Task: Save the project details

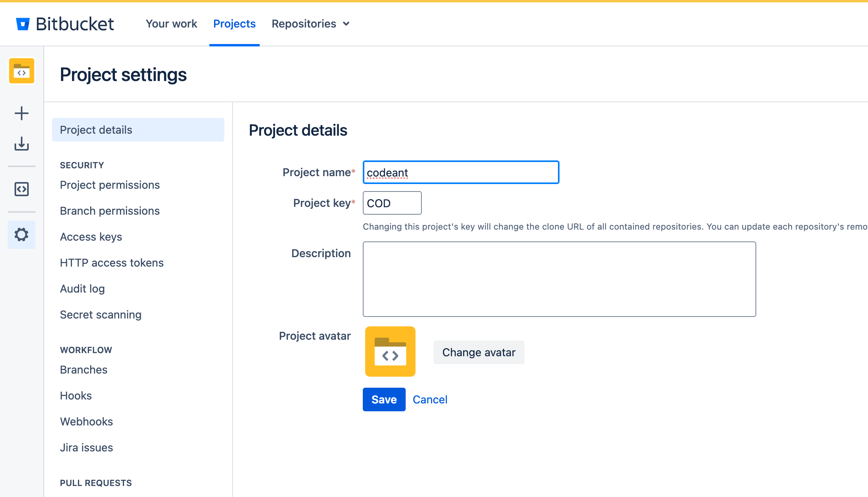Action: [384, 399]
